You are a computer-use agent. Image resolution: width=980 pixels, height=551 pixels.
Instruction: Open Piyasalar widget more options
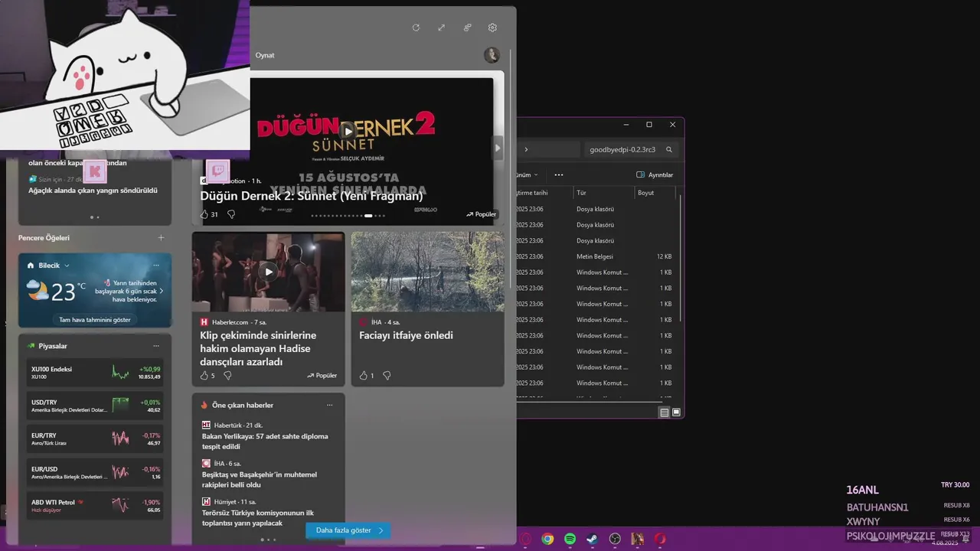156,346
